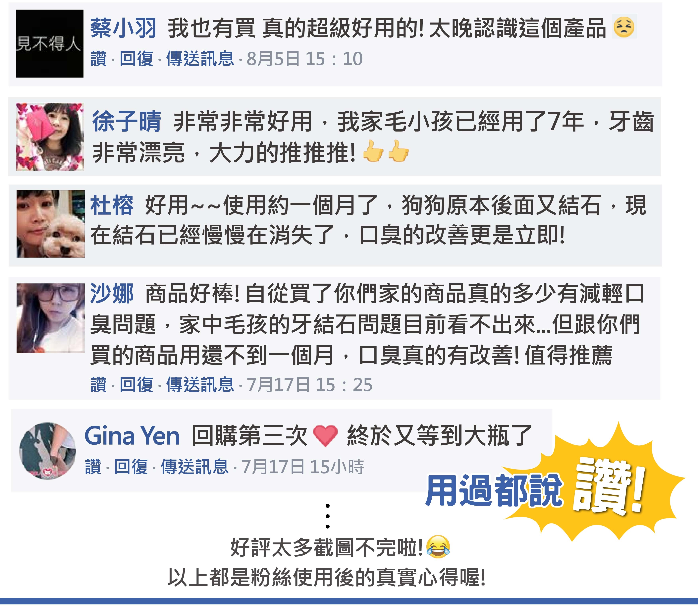Click 傳送訊息 under 蔡小羽's comment
Image resolution: width=698 pixels, height=616 pixels.
click(200, 59)
